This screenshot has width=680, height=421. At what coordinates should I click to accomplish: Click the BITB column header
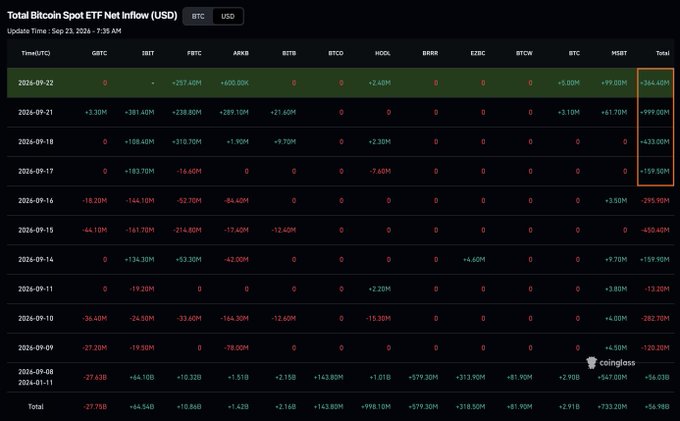pyautogui.click(x=289, y=53)
